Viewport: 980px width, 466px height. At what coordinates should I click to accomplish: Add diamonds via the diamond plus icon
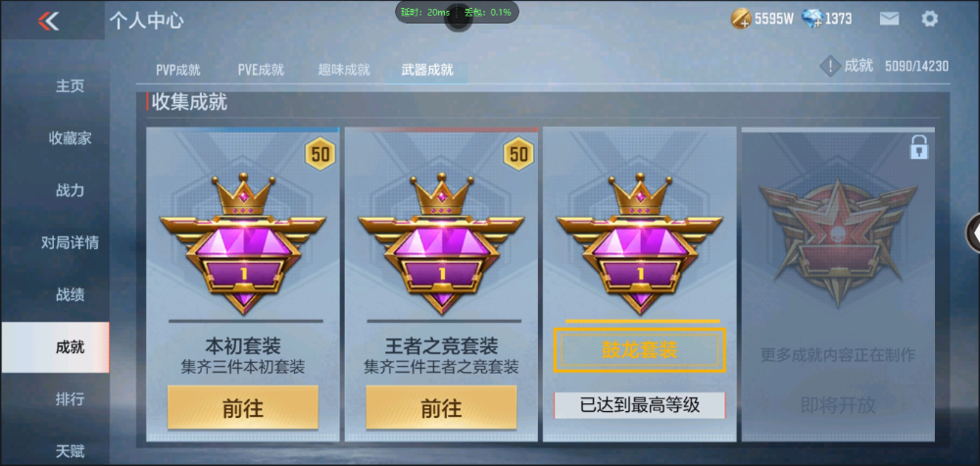811,19
